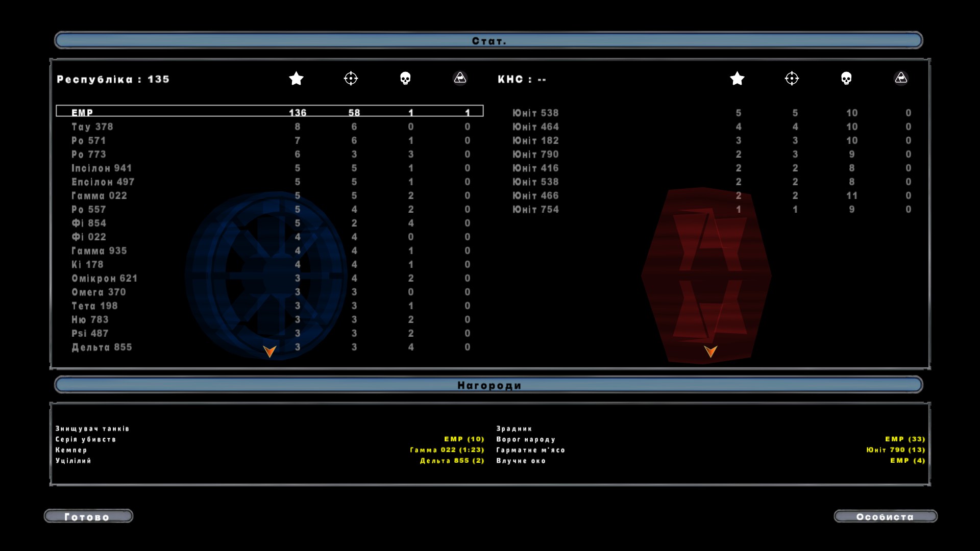Image resolution: width=980 pixels, height=551 pixels.
Task: Click the КНС team command post icon
Action: point(901,78)
